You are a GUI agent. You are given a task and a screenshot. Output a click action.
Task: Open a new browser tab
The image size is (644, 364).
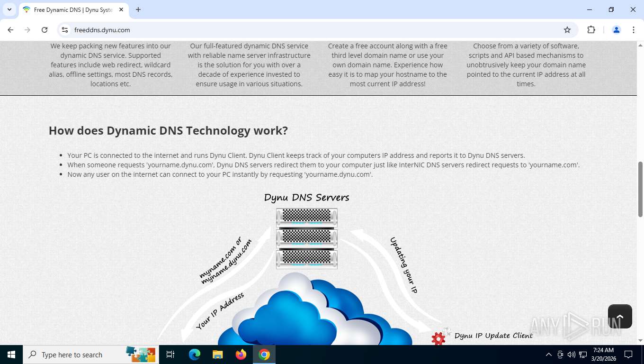point(138,9)
